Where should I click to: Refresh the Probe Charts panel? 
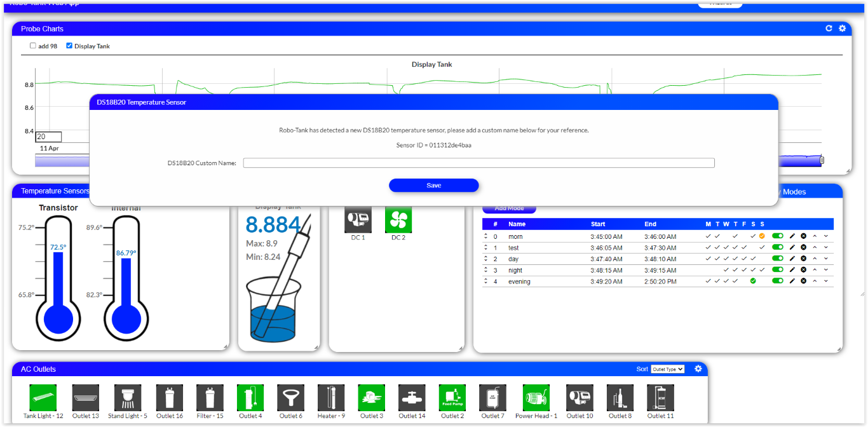(x=829, y=29)
